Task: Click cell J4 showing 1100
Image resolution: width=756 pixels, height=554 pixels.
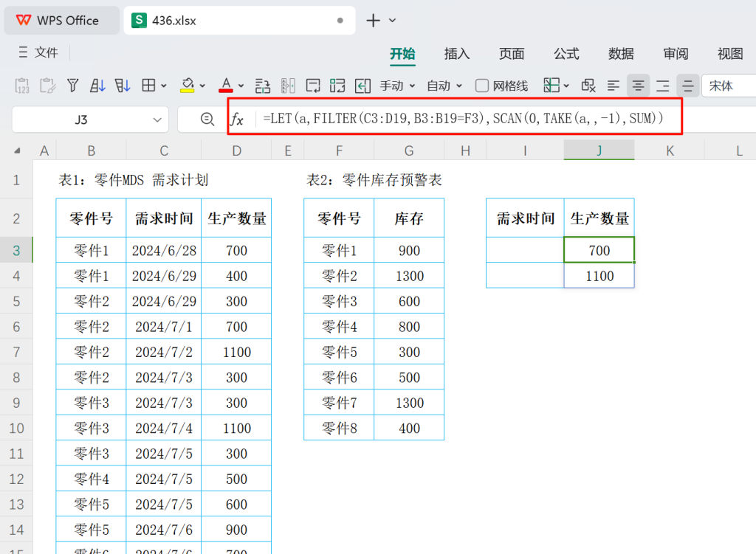Action: point(599,276)
